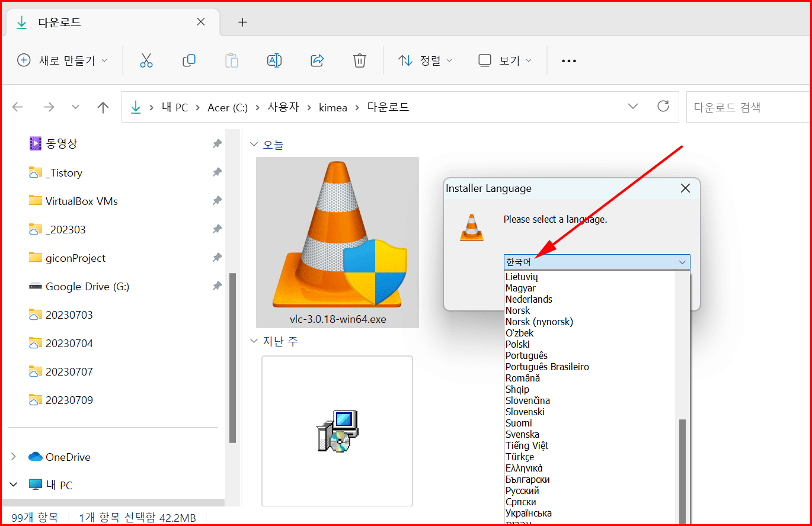This screenshot has height=526, width=812.
Task: Click Acer (C:) in the address breadcrumb
Action: (228, 107)
